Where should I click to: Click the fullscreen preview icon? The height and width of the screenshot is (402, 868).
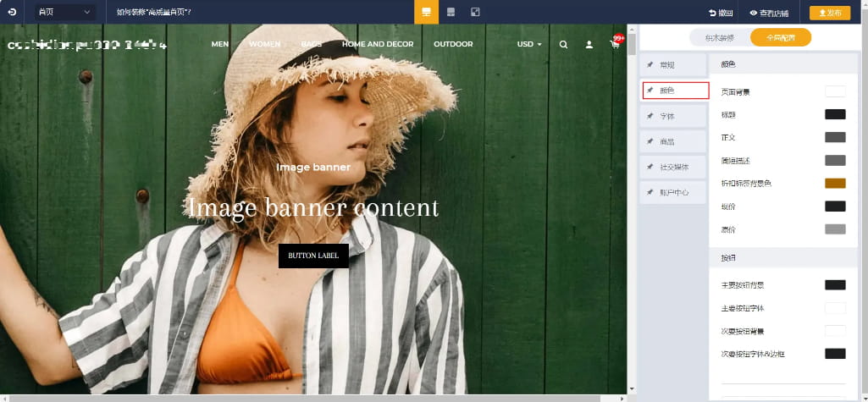coord(475,12)
